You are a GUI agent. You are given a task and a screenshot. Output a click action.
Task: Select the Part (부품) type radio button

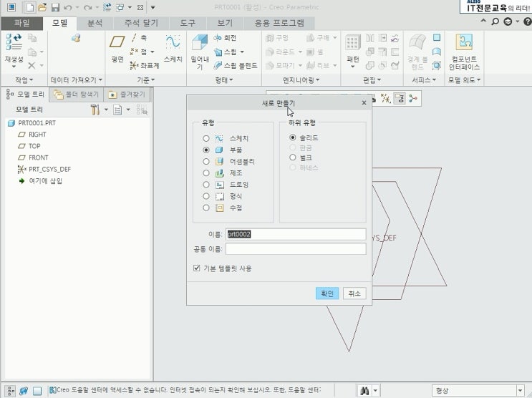206,150
